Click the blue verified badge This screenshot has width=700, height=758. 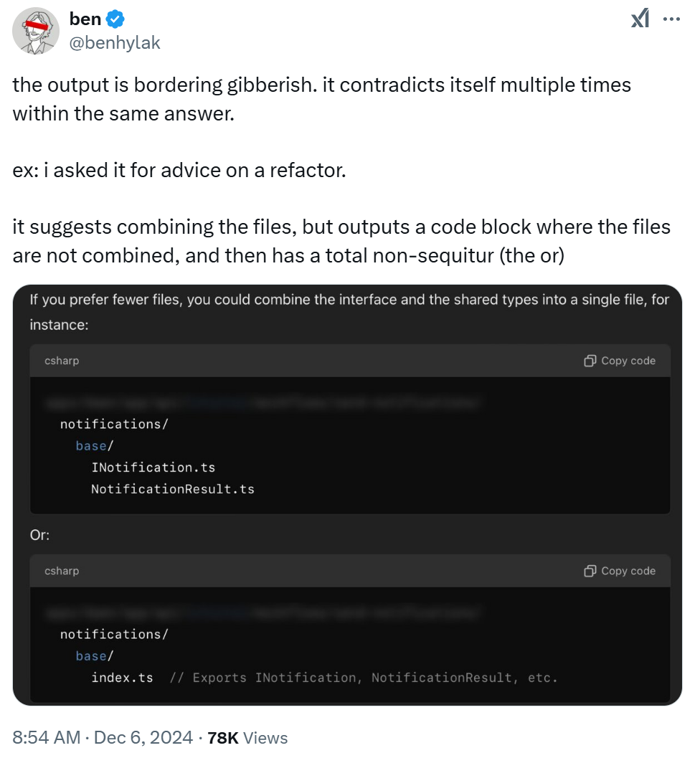[115, 20]
